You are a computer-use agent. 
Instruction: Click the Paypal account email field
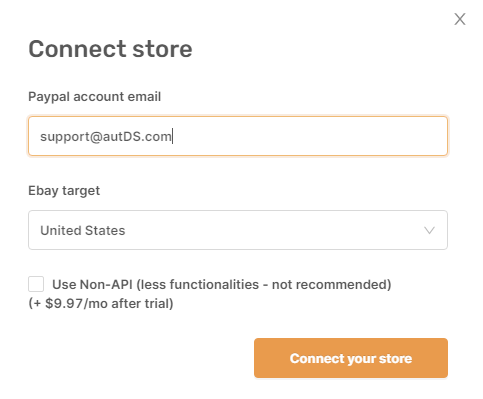pyautogui.click(x=238, y=136)
